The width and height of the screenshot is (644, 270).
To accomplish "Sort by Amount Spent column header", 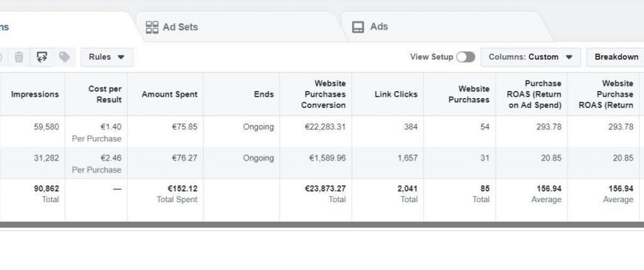I will [x=169, y=94].
